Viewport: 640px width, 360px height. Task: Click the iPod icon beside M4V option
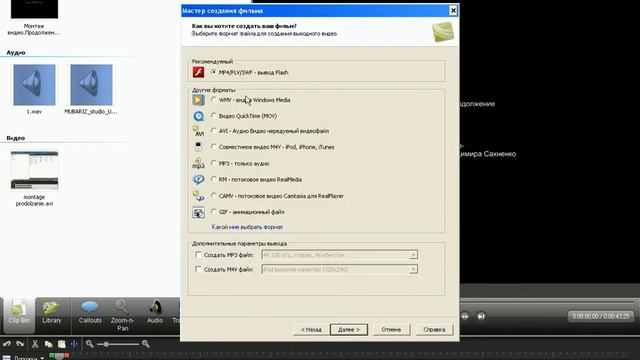tap(198, 147)
